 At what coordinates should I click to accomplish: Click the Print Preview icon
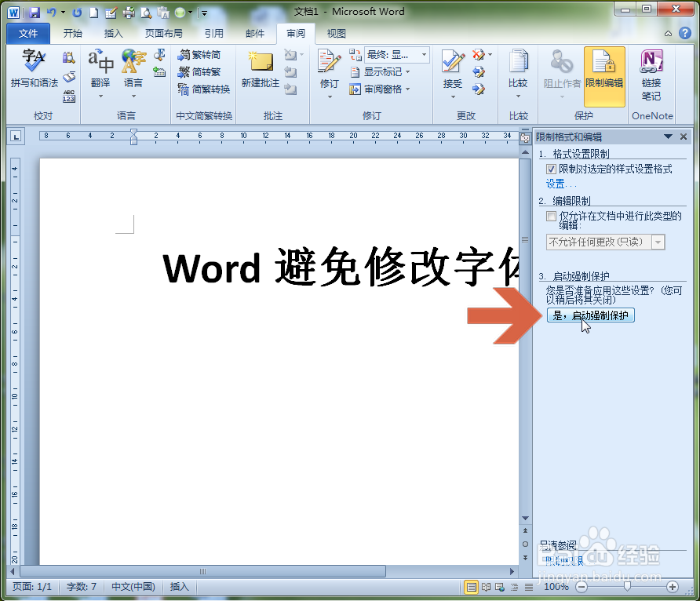(x=146, y=13)
